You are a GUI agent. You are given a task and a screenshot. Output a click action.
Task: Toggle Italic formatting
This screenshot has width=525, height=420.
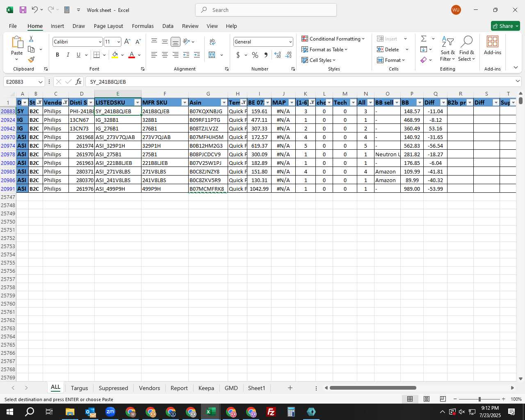pyautogui.click(x=68, y=55)
